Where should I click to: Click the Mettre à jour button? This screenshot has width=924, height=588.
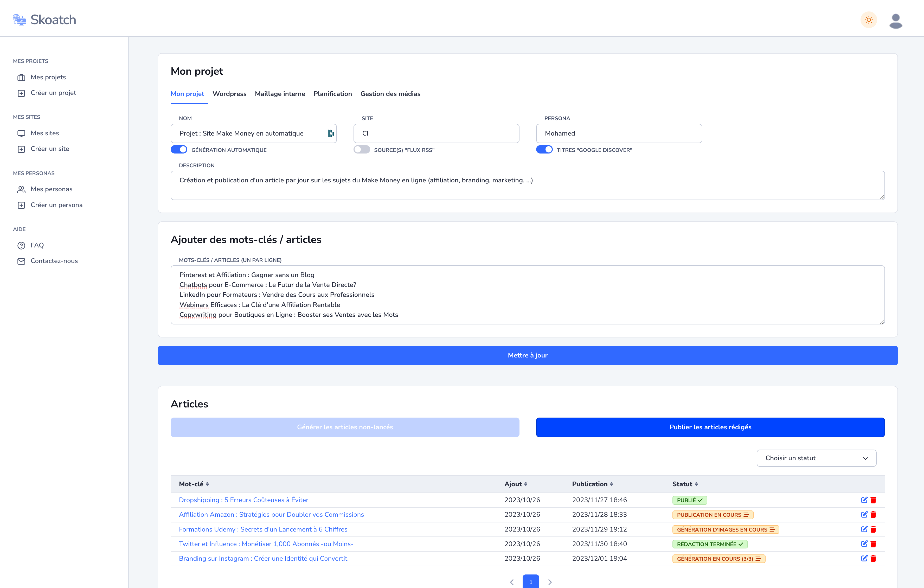[527, 355]
